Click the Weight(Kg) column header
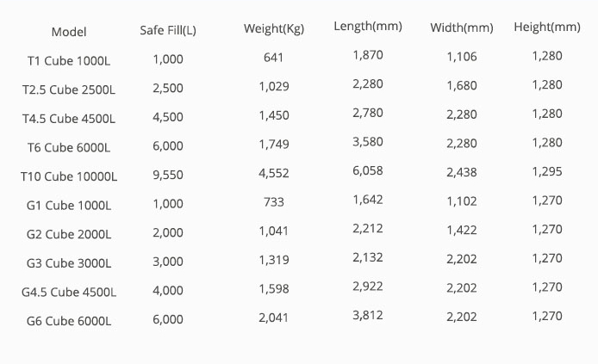 tap(274, 29)
